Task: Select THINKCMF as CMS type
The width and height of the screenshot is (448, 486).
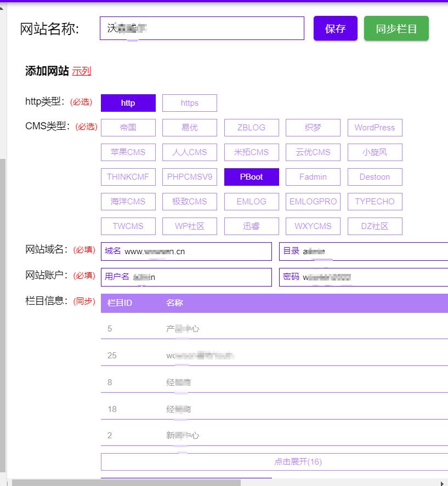Action: (x=128, y=177)
